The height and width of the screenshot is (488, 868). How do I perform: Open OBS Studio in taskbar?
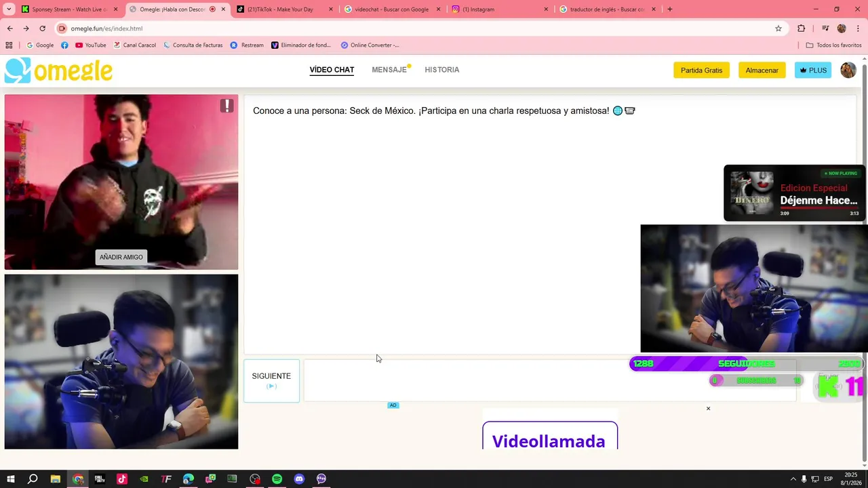tap(255, 479)
